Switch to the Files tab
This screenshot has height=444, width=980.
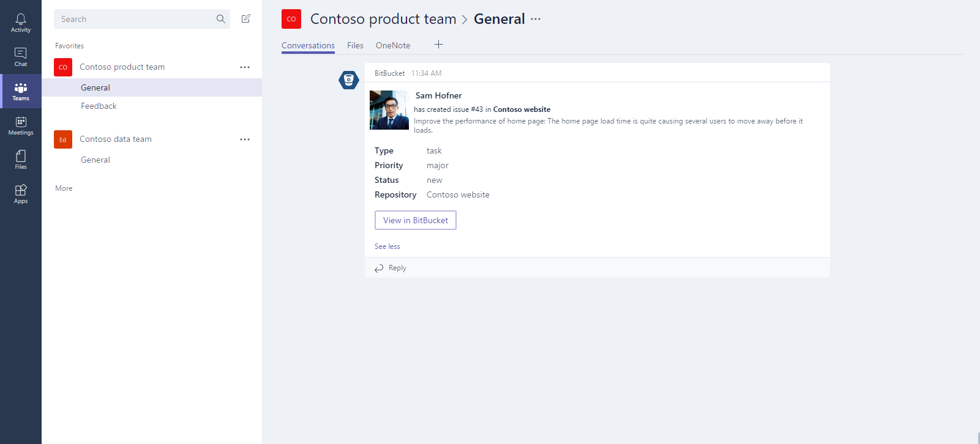pyautogui.click(x=355, y=45)
